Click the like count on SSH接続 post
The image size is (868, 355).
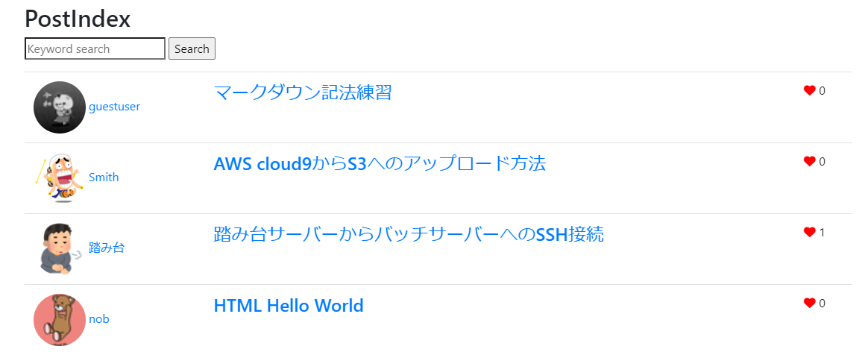tap(823, 233)
